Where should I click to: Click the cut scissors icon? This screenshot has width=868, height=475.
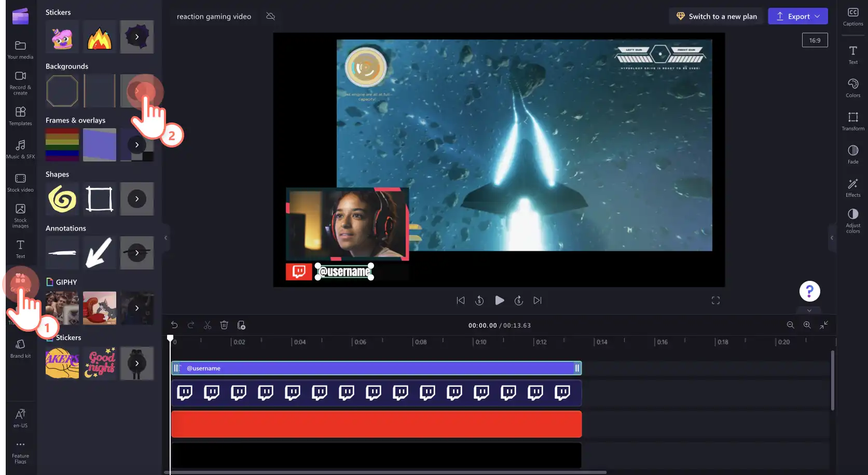208,325
